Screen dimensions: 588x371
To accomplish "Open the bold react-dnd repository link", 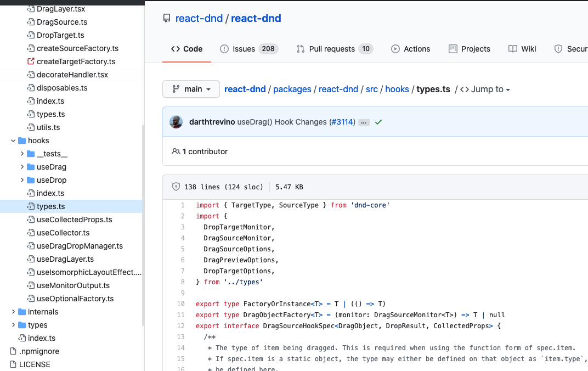I will [256, 18].
